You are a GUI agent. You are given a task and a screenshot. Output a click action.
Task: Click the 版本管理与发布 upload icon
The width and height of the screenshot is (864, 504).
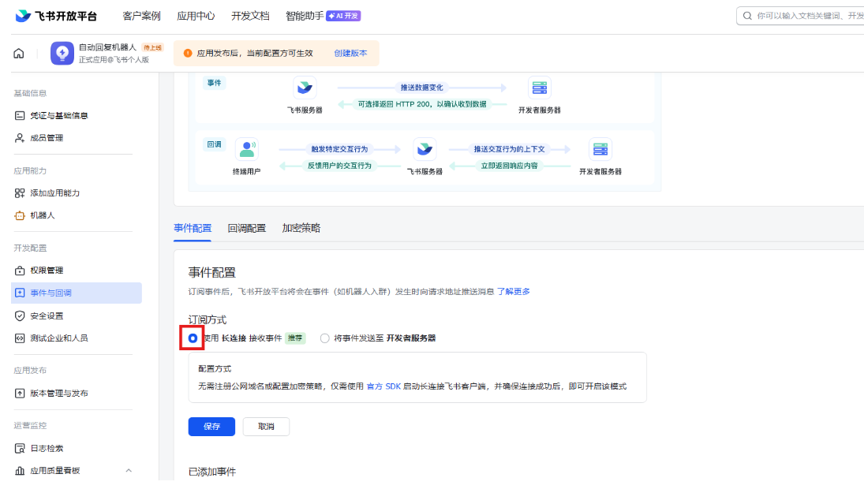(x=20, y=394)
